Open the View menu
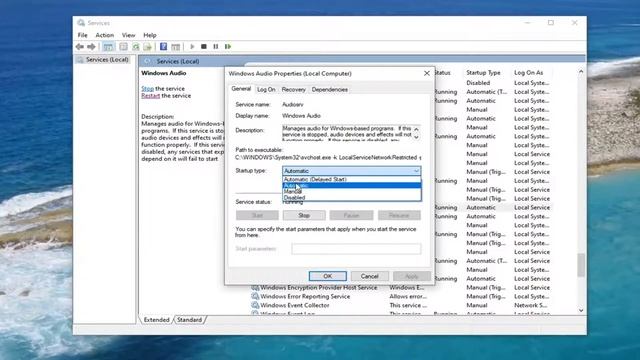The image size is (640, 360). [x=128, y=35]
